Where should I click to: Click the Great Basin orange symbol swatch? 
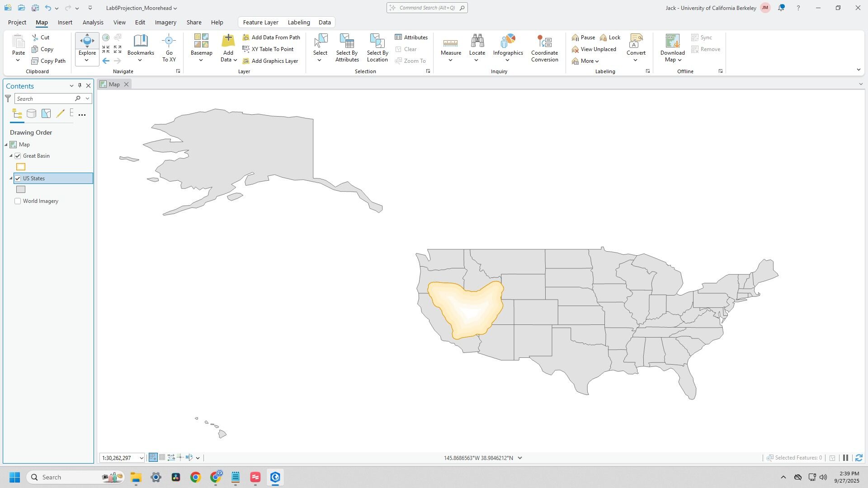coord(21,167)
